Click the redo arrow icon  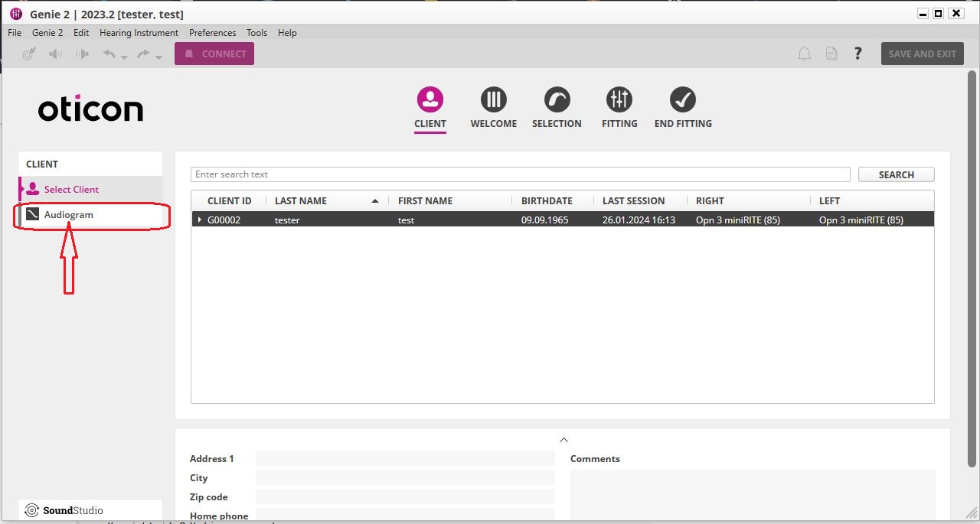coord(143,54)
